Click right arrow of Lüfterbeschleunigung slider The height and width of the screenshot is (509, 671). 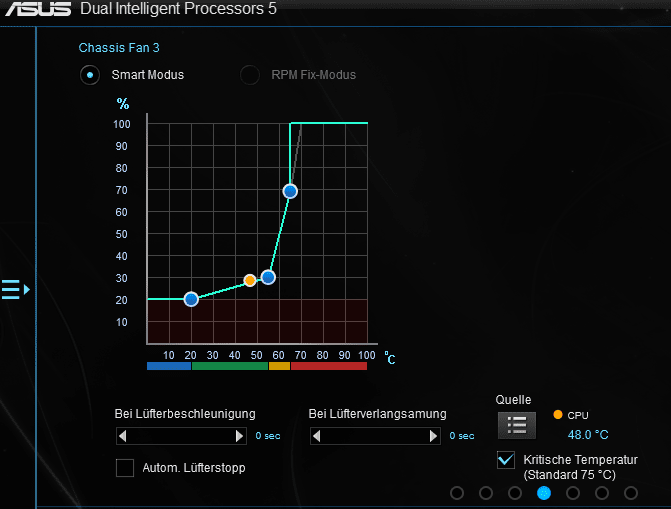pos(239,436)
